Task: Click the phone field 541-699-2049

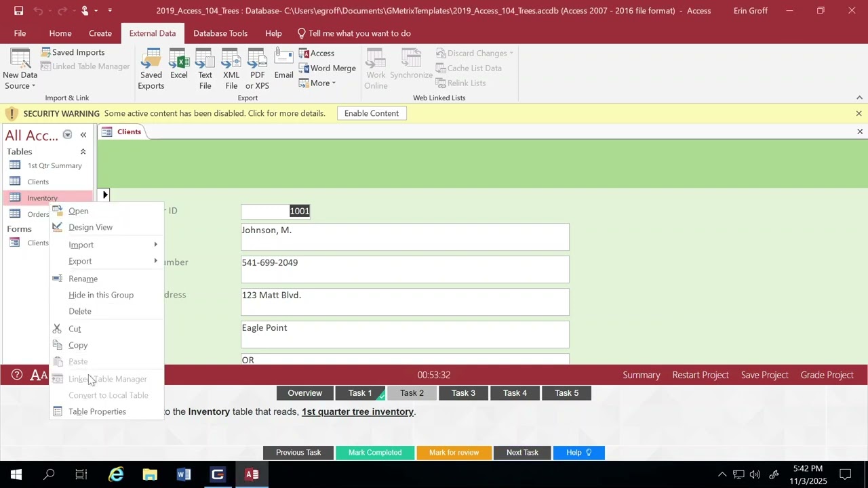Action: [405, 269]
